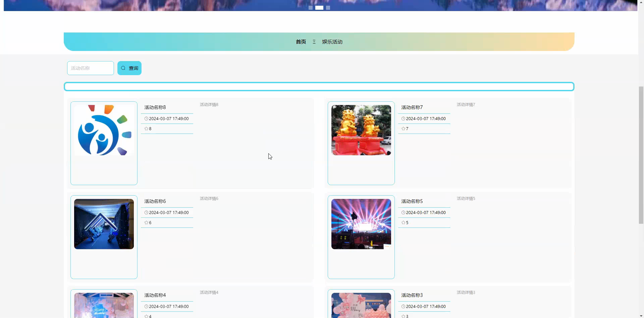Click the page vertical scrollbar thumb
This screenshot has height=318, width=644.
[641, 155]
